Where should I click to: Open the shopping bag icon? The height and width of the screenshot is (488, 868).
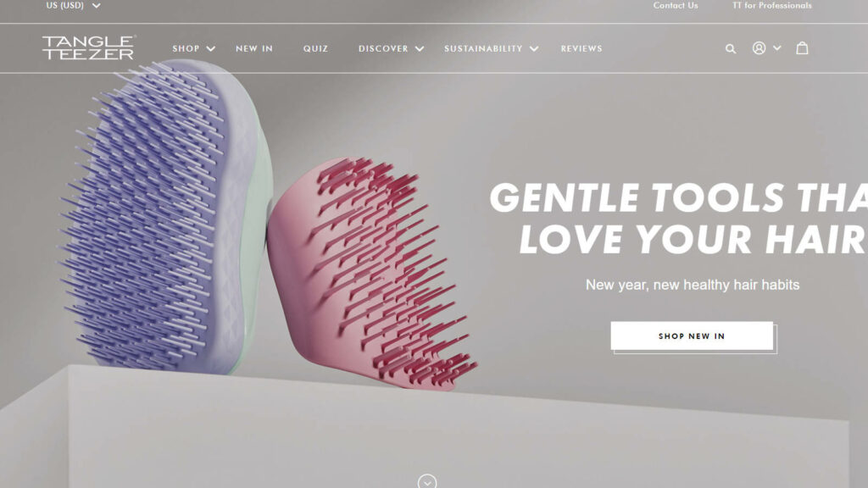[x=802, y=48]
